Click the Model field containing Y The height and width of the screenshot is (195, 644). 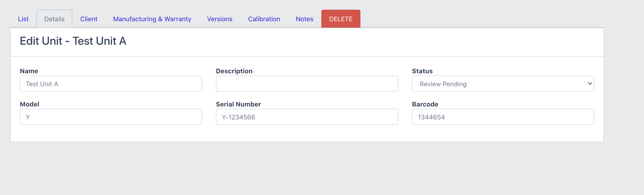[111, 117]
